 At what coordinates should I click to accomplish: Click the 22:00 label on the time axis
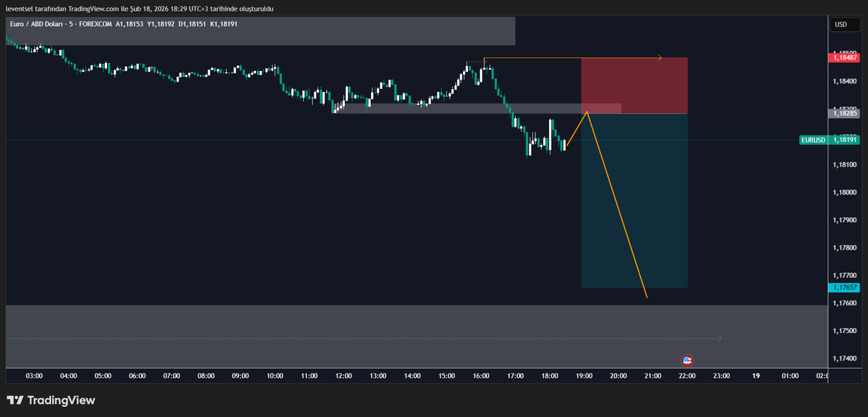pyautogui.click(x=687, y=376)
